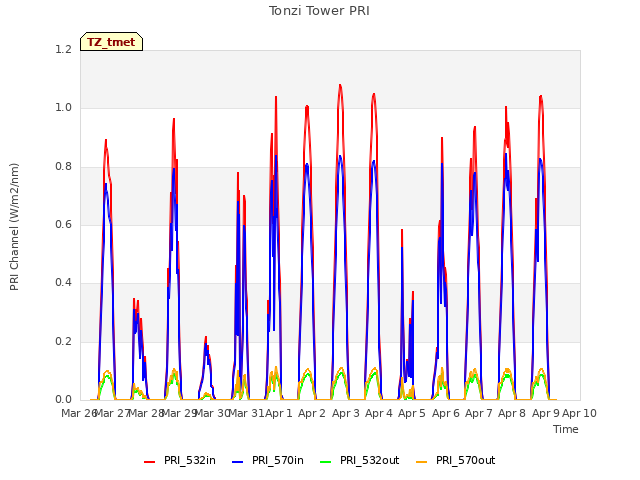Click the TZ_tmet annotation label
Screen dimensions: 640x480
coord(111,42)
